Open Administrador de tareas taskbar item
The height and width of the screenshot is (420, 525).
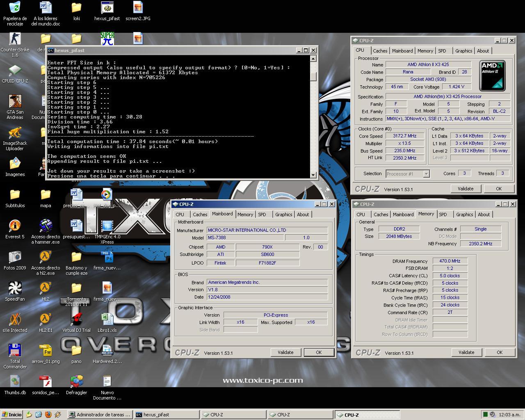pos(99,415)
